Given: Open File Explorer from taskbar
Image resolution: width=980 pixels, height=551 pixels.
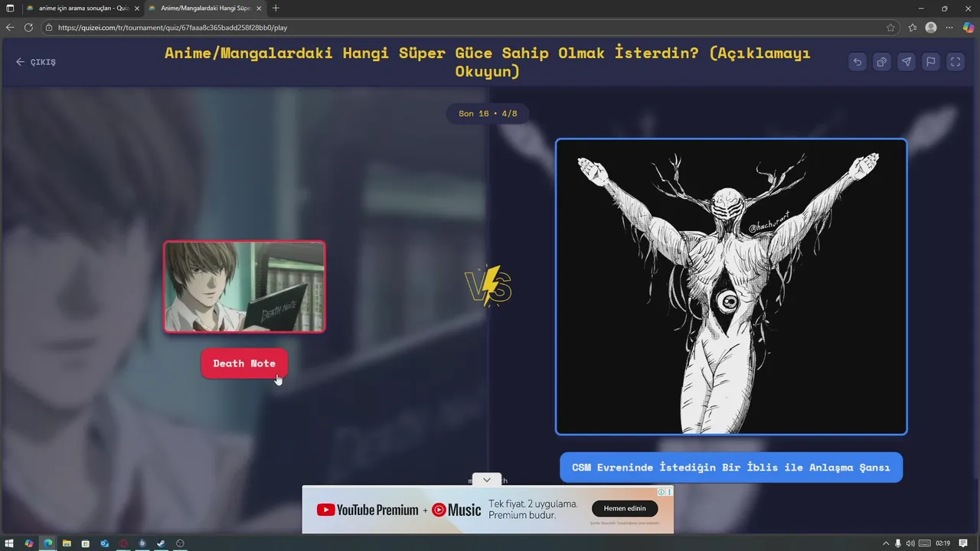Looking at the screenshot, I should point(67,543).
